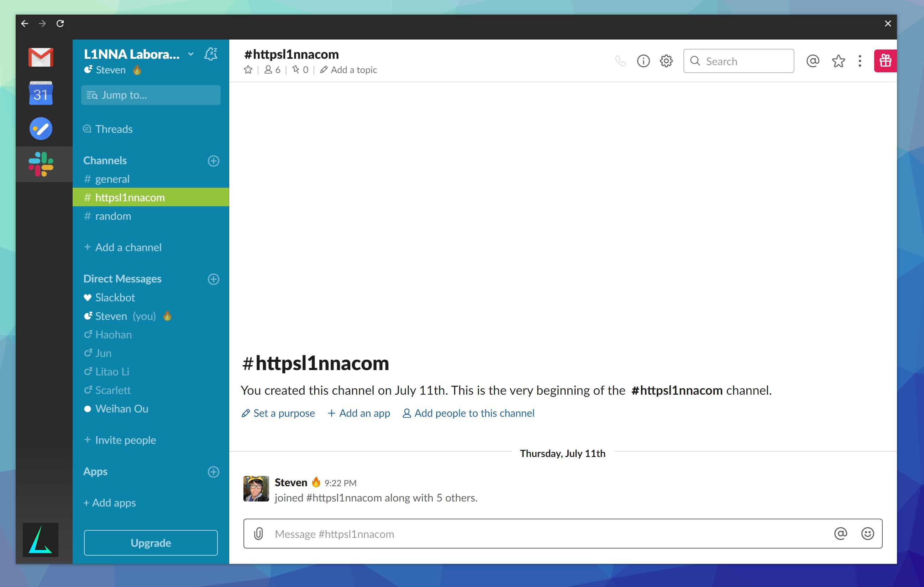Viewport: 924px width, 587px height.
Task: Open the Google Tasks sidebar icon
Action: [41, 129]
